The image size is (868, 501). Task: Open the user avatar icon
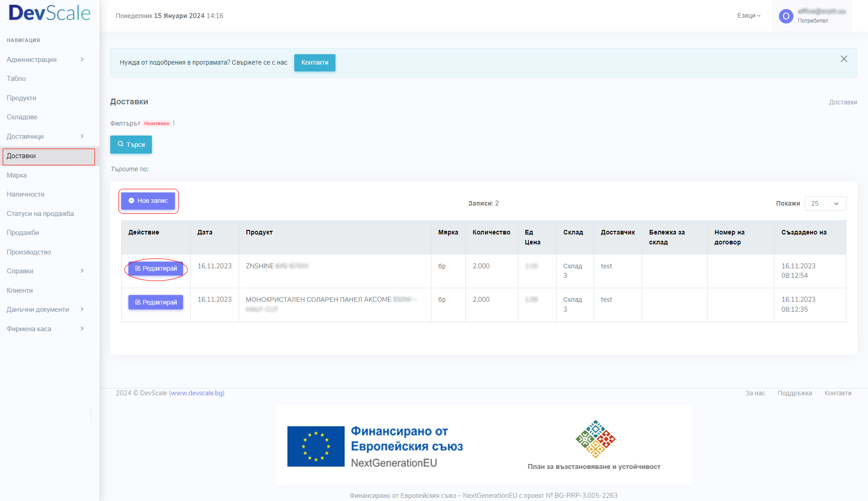[x=786, y=16]
